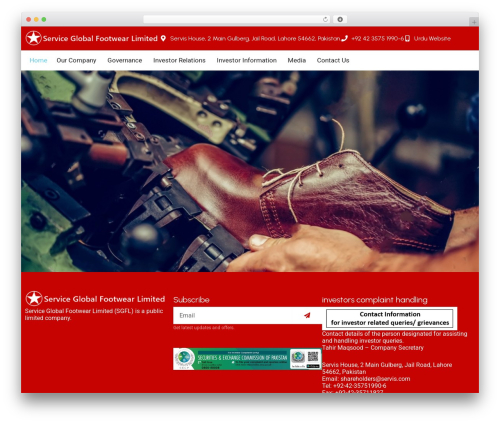Image resolution: width=500 pixels, height=423 pixels.
Task: Click the green maximize window button
Action: (x=44, y=20)
